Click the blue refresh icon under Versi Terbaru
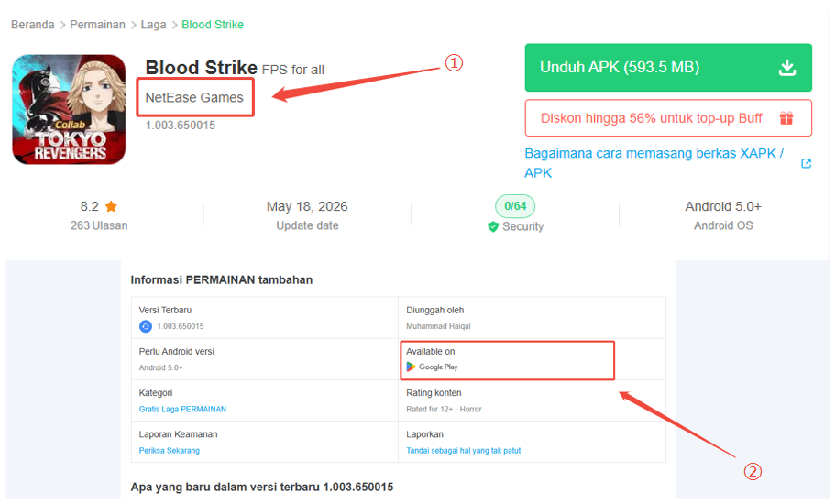This screenshot has width=835, height=504. [x=146, y=326]
